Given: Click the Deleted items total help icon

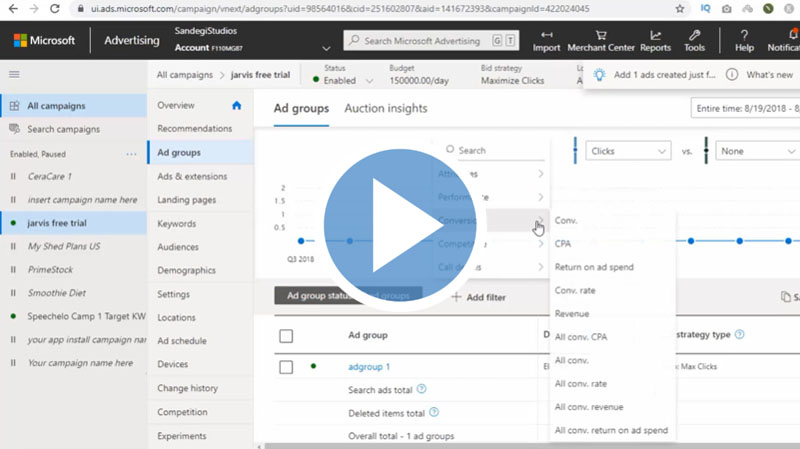Looking at the screenshot, I should pyautogui.click(x=434, y=412).
